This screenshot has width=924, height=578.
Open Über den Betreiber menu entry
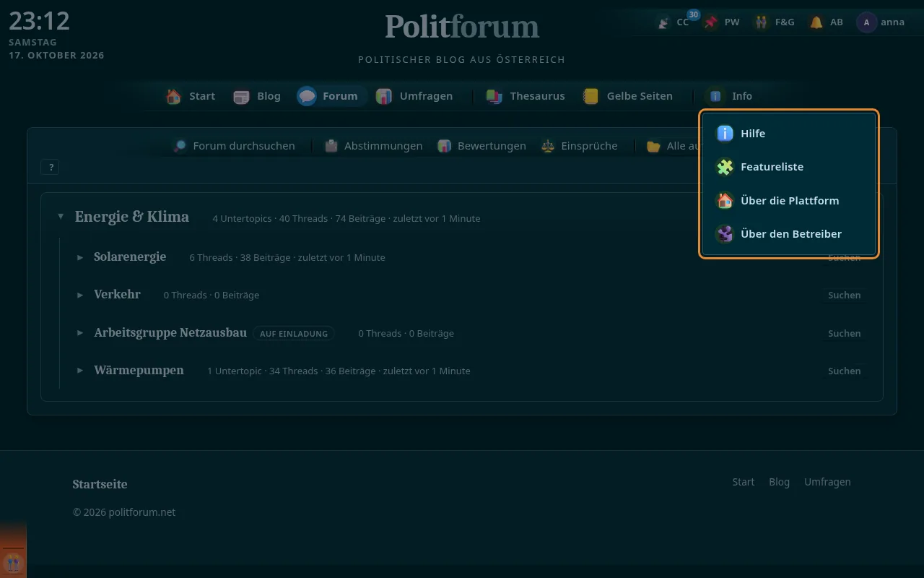click(789, 234)
